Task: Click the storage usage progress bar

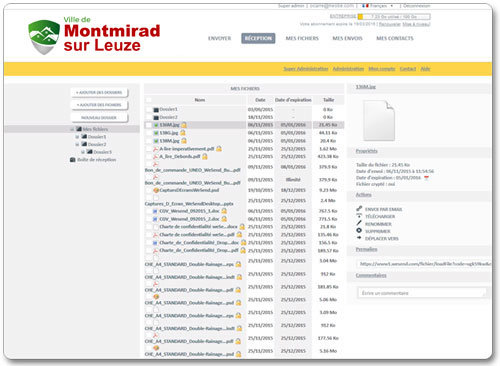Action: click(x=394, y=16)
